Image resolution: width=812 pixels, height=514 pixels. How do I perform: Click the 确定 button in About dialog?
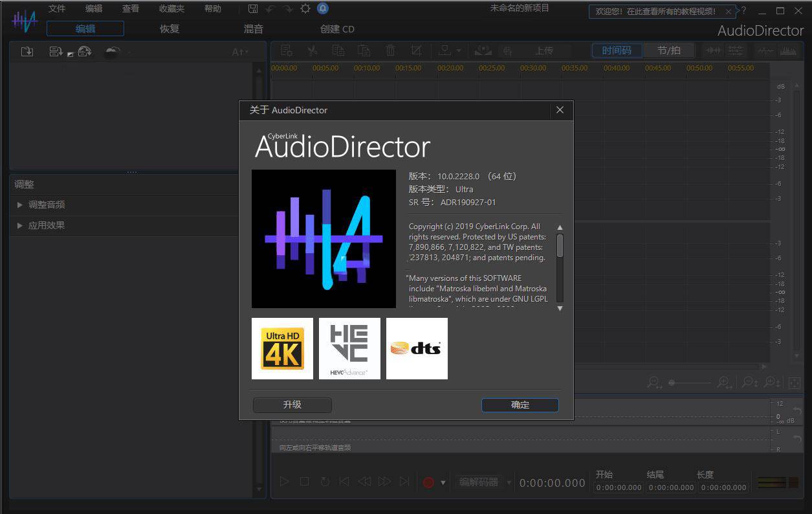(x=520, y=405)
